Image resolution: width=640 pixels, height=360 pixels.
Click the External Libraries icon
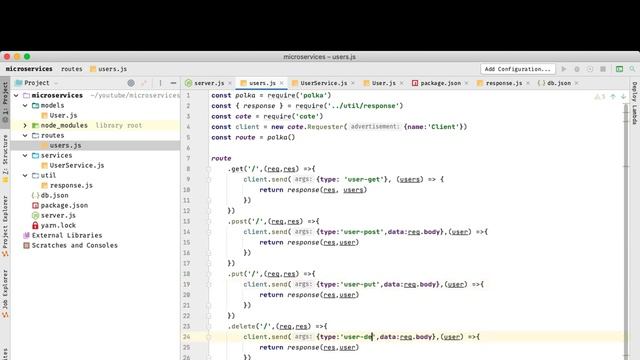click(x=27, y=236)
